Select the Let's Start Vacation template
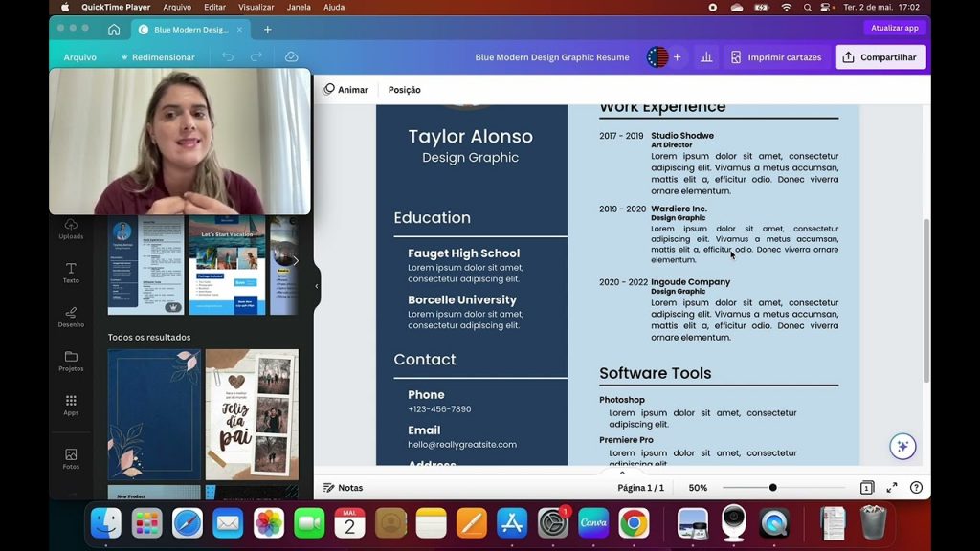The width and height of the screenshot is (980, 551). [x=227, y=264]
